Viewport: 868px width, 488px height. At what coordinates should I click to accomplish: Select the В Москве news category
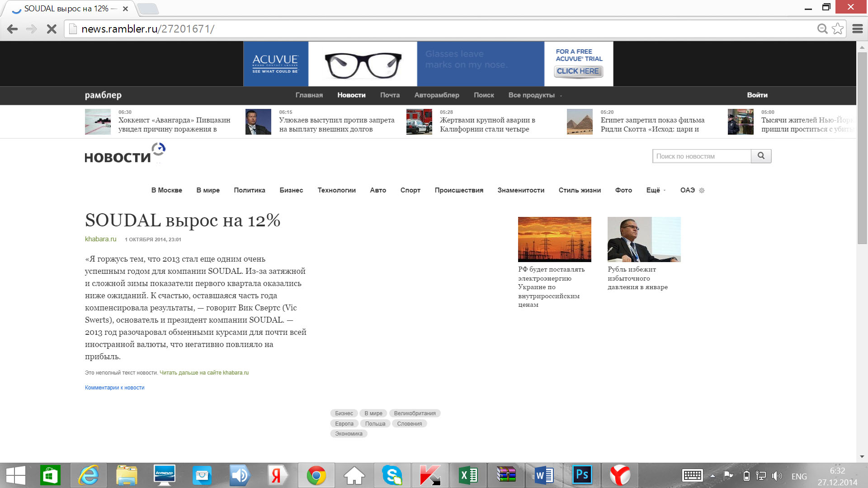[166, 190]
